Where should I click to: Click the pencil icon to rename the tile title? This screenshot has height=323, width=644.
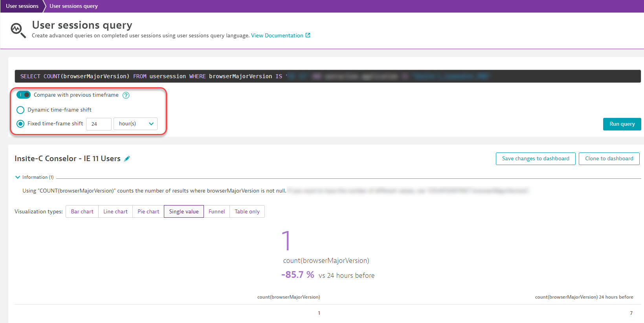click(127, 159)
